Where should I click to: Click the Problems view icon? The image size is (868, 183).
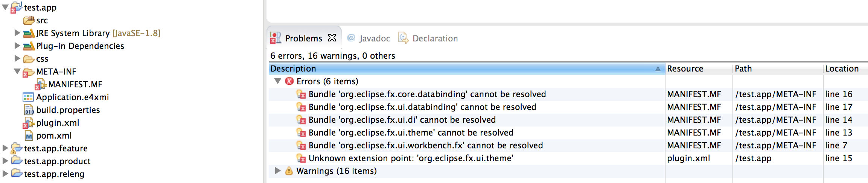[276, 38]
